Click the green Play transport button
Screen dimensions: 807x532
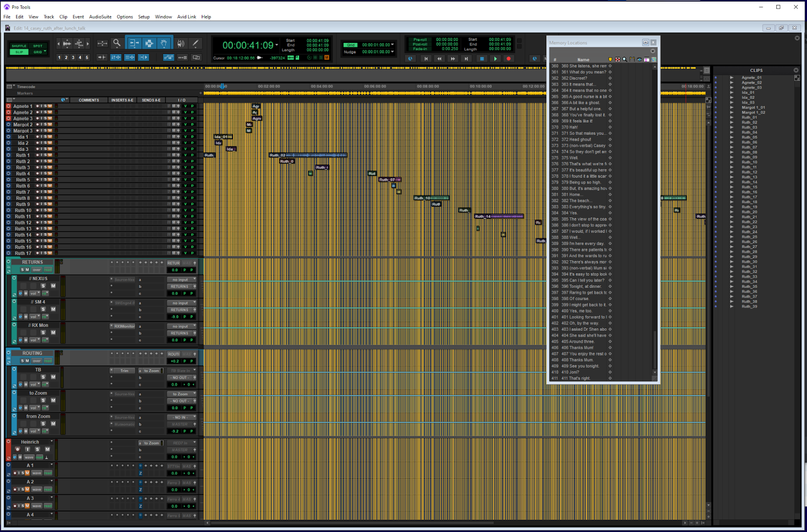point(495,58)
